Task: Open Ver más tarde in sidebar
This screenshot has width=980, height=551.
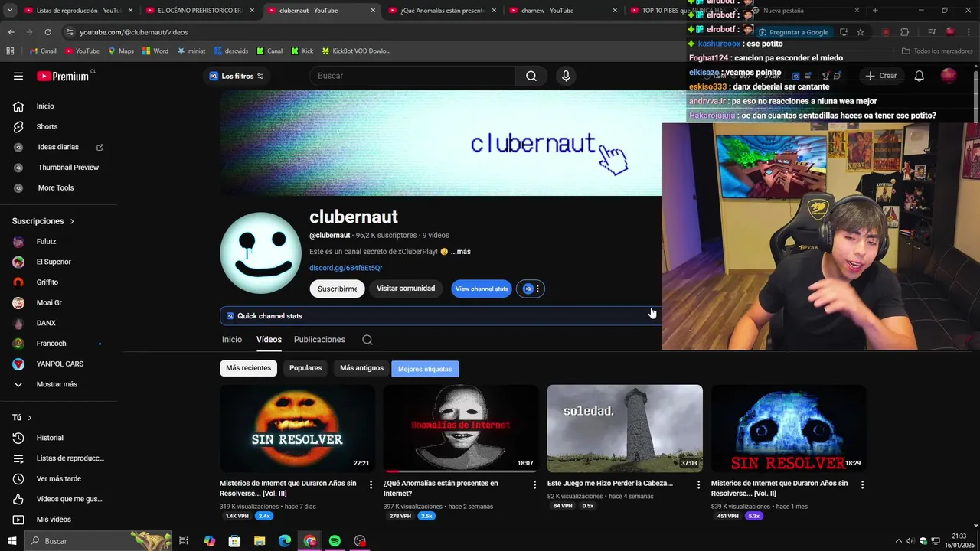Action: click(x=58, y=478)
